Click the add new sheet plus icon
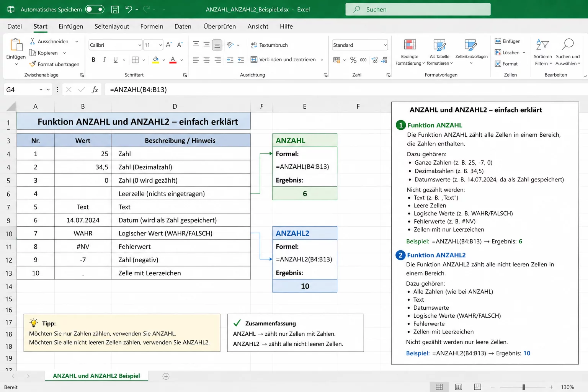Viewport: 588px width, 392px height. [x=166, y=376]
